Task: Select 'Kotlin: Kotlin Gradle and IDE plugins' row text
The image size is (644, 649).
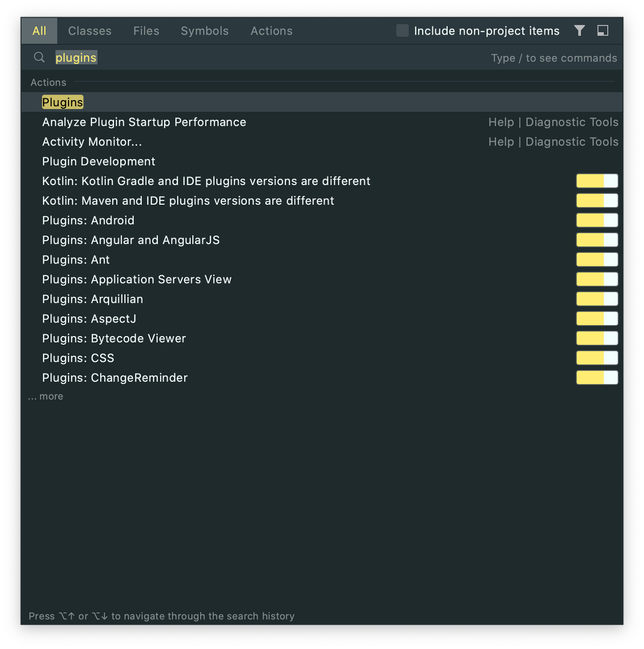Action: [206, 181]
